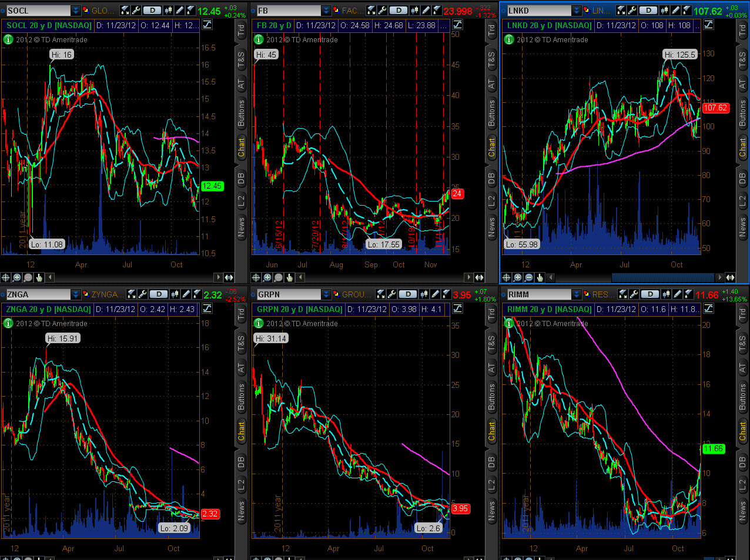
Task: Open the wrench chart settings on SOCL chart
Action: click(x=136, y=11)
